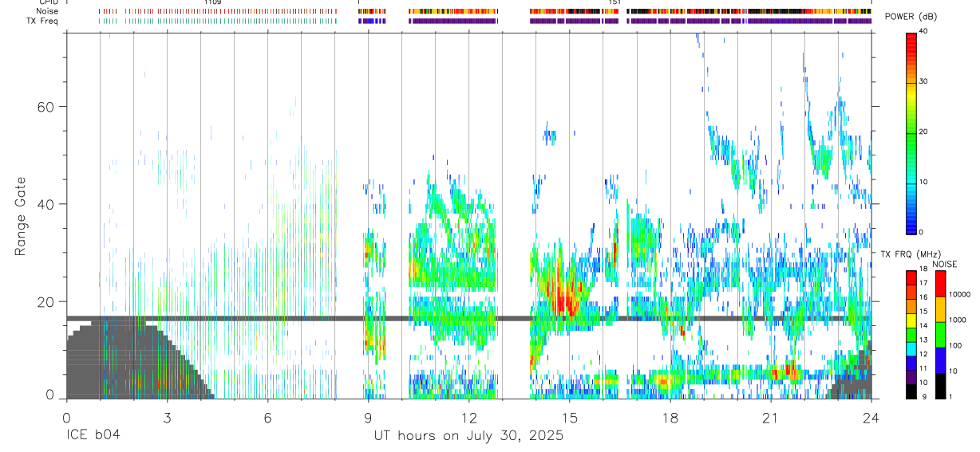Click the 16 label on TX FRQ legend
980x452 pixels.
922,297
